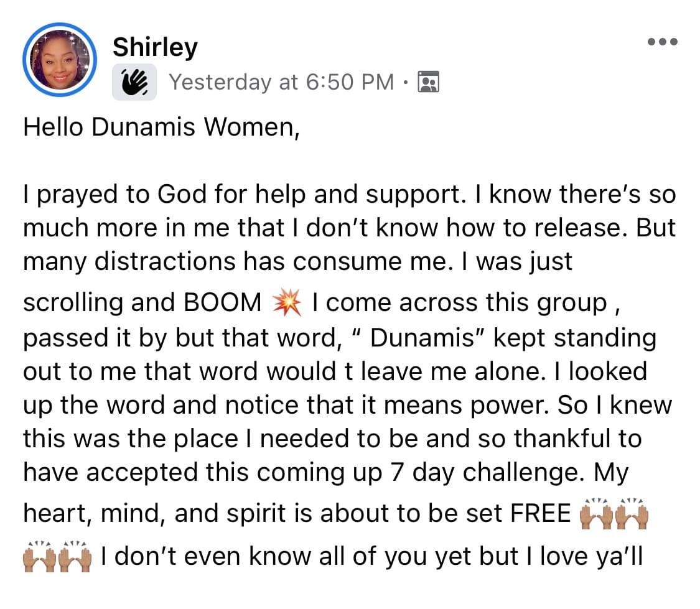Click the first raised-hands emoji on last line
This screenshot has width=700, height=609.
(x=40, y=557)
